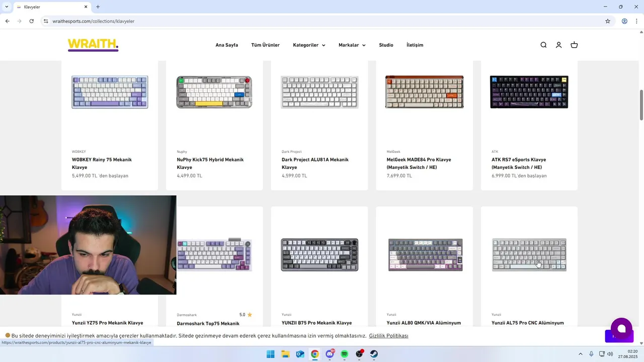The image size is (644, 362).
Task: Open Spotify from the taskbar
Action: (x=344, y=354)
